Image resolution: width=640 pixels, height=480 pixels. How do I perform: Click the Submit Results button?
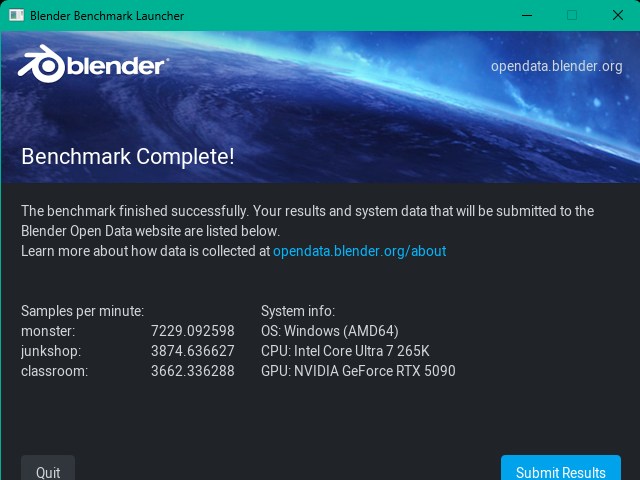tap(561, 468)
